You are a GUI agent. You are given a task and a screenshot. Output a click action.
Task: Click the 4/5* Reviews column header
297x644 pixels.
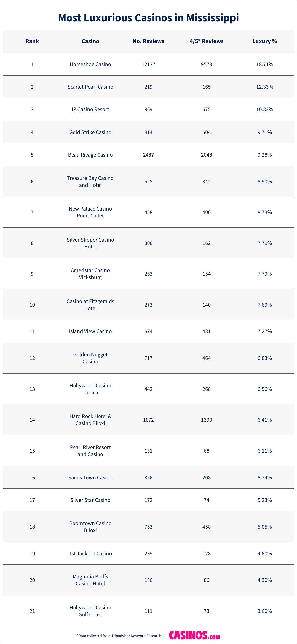click(x=206, y=41)
